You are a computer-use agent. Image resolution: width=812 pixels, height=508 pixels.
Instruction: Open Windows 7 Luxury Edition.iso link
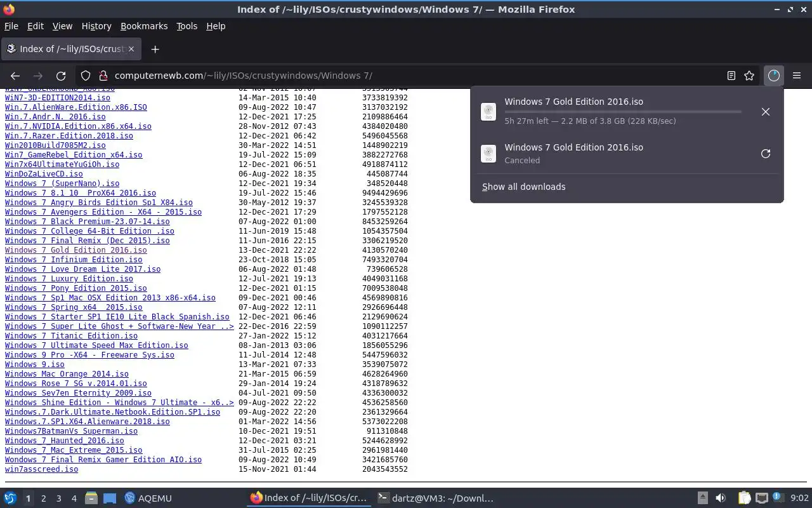pyautogui.click(x=69, y=279)
